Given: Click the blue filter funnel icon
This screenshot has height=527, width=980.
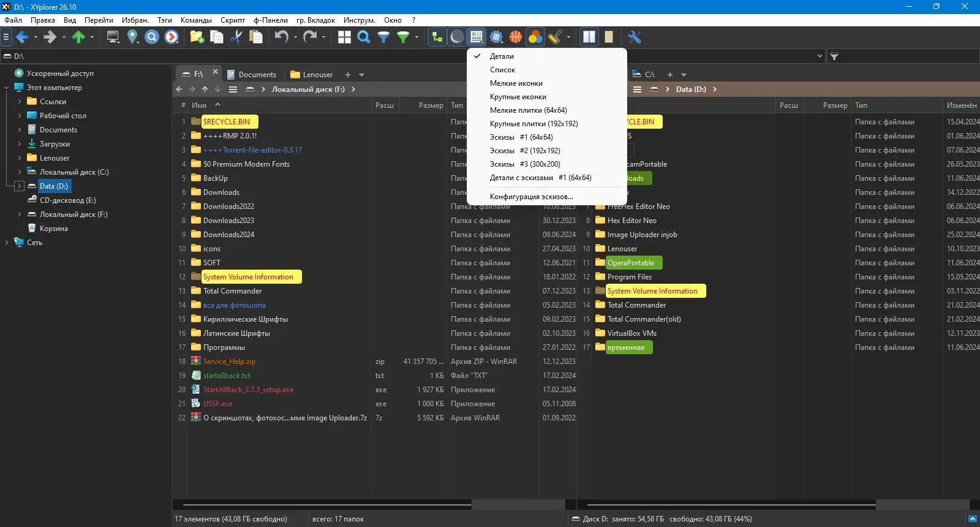Looking at the screenshot, I should (383, 37).
